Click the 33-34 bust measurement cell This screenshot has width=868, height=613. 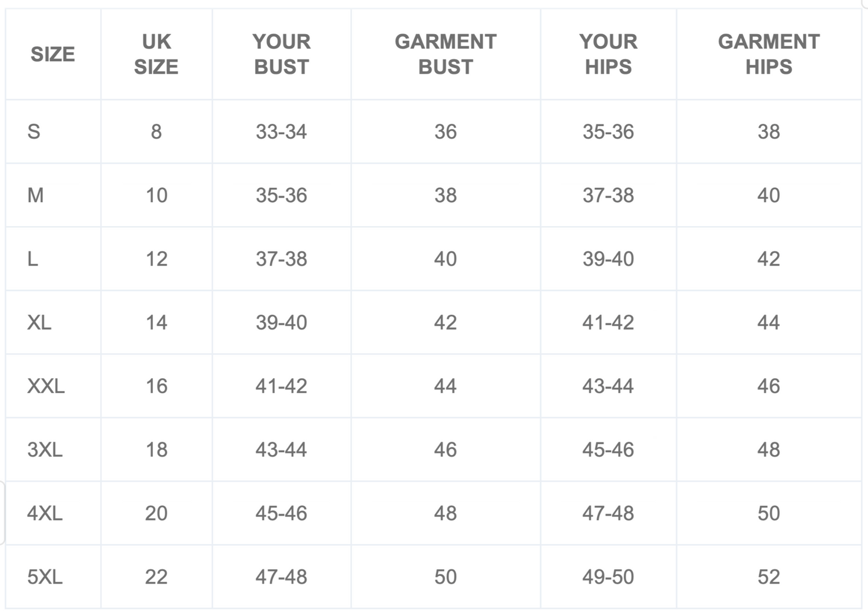[281, 131]
